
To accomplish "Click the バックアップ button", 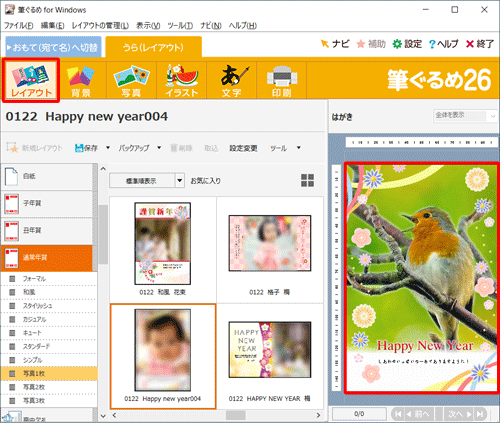I will click(x=134, y=148).
